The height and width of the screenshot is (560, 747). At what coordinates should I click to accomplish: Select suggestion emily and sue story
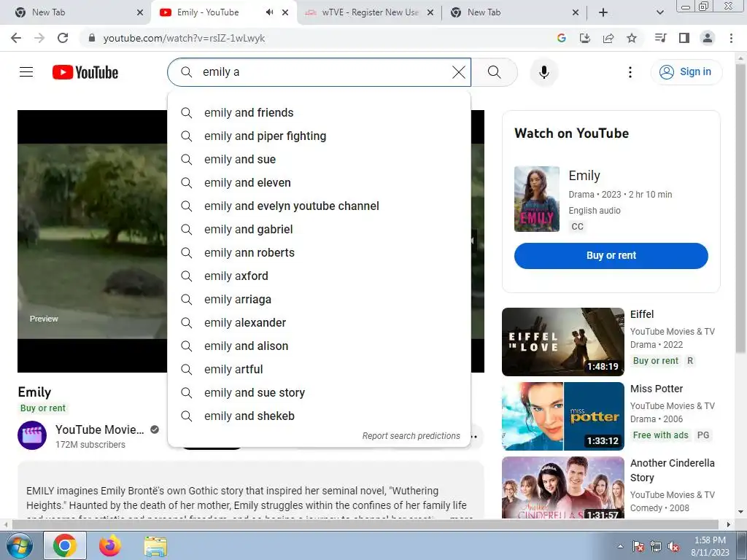pos(320,392)
